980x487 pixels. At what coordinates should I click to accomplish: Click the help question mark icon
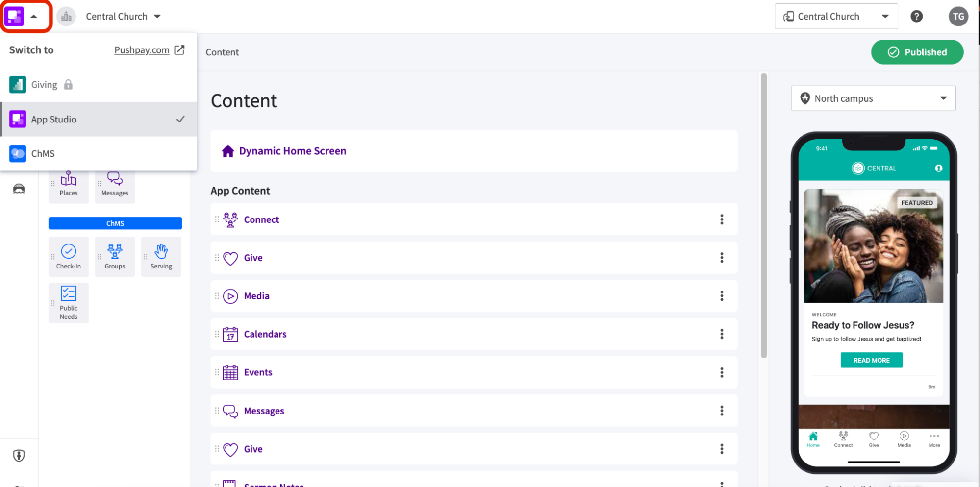tap(916, 16)
